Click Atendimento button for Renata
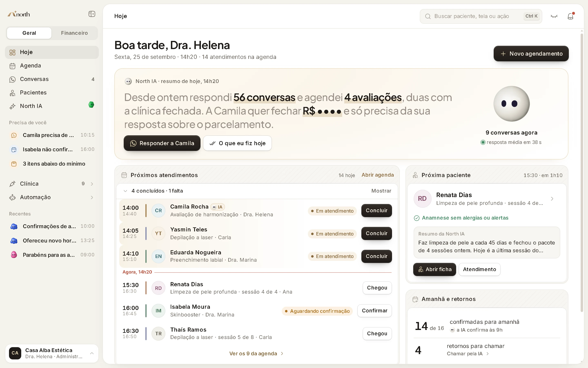Viewport: 588px width, 368px height. (x=479, y=269)
